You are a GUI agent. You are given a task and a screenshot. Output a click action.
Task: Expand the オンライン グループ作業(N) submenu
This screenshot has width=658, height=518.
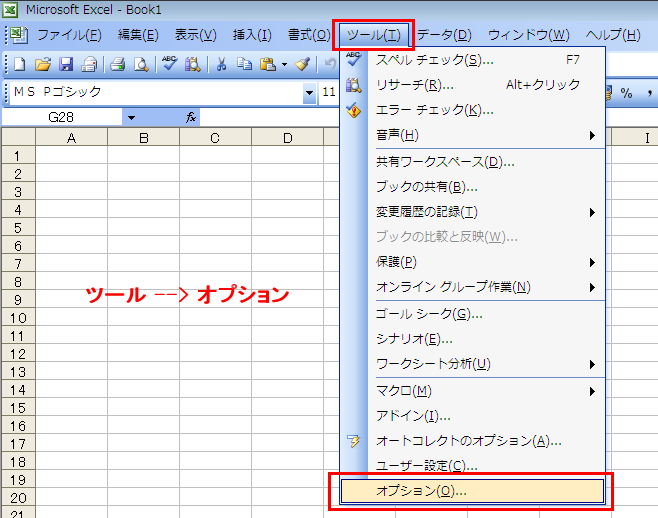pyautogui.click(x=592, y=288)
